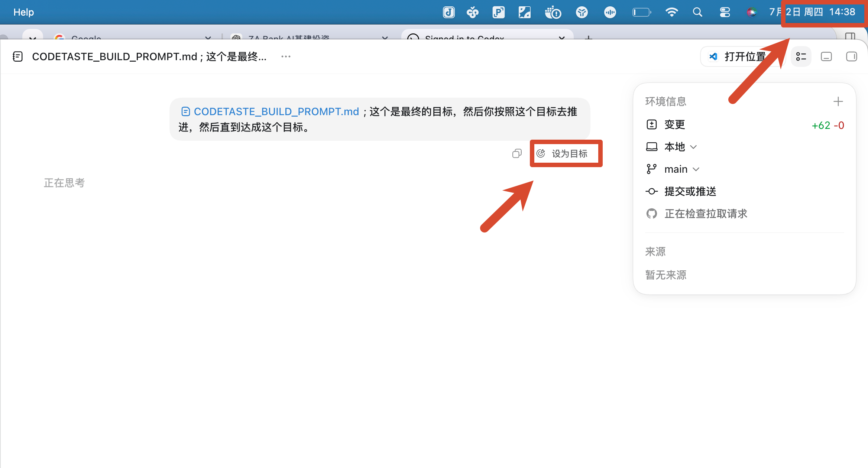Image resolution: width=868 pixels, height=468 pixels.
Task: Open Spotlight search in the menu bar
Action: pyautogui.click(x=697, y=12)
